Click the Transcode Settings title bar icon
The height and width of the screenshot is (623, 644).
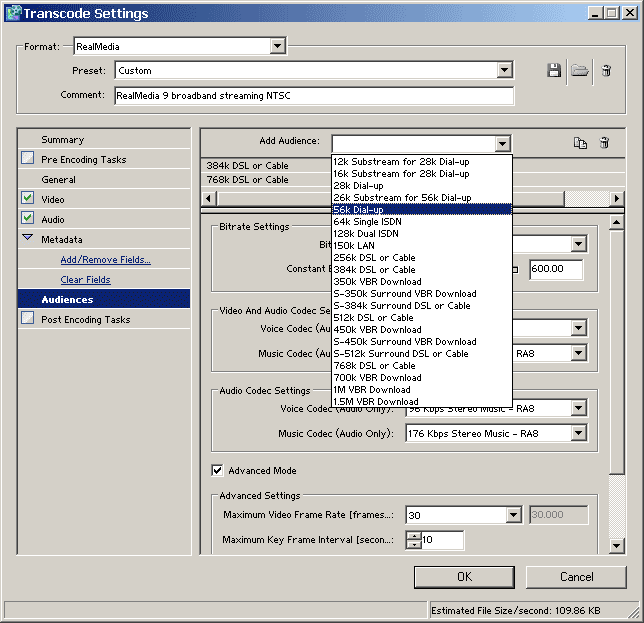[13, 13]
